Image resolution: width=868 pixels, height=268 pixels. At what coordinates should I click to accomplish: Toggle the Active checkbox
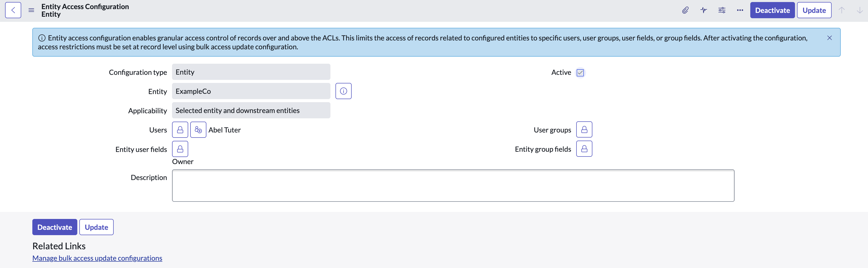[580, 73]
